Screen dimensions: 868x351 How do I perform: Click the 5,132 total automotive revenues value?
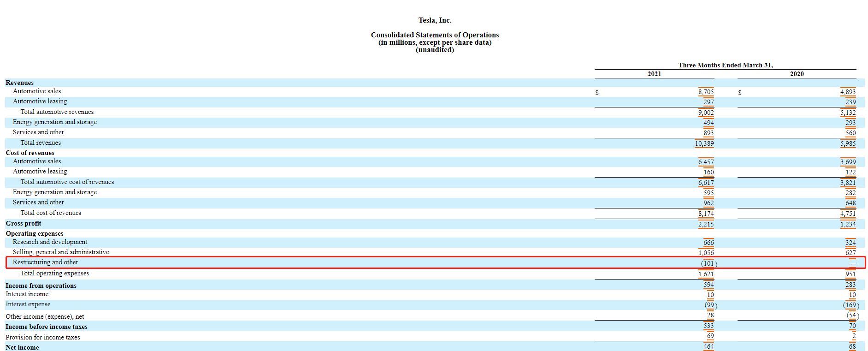click(x=848, y=113)
